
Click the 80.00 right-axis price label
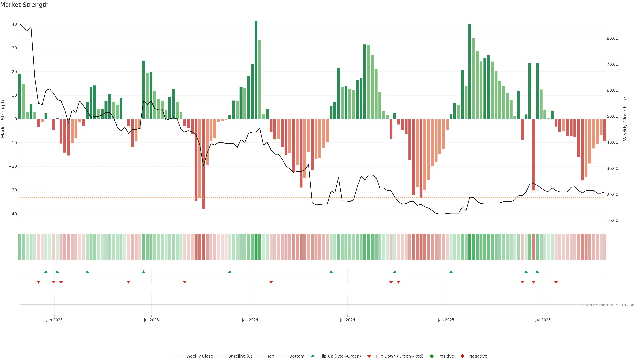[x=612, y=38]
